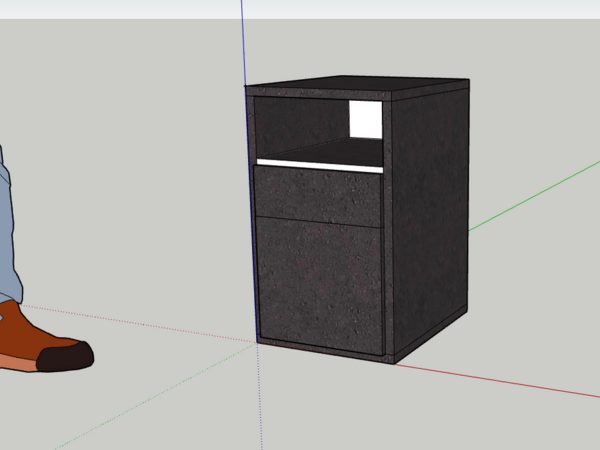600x450 pixels.
Task: Click the dark toe cap of the shoe
Action: [x=68, y=355]
